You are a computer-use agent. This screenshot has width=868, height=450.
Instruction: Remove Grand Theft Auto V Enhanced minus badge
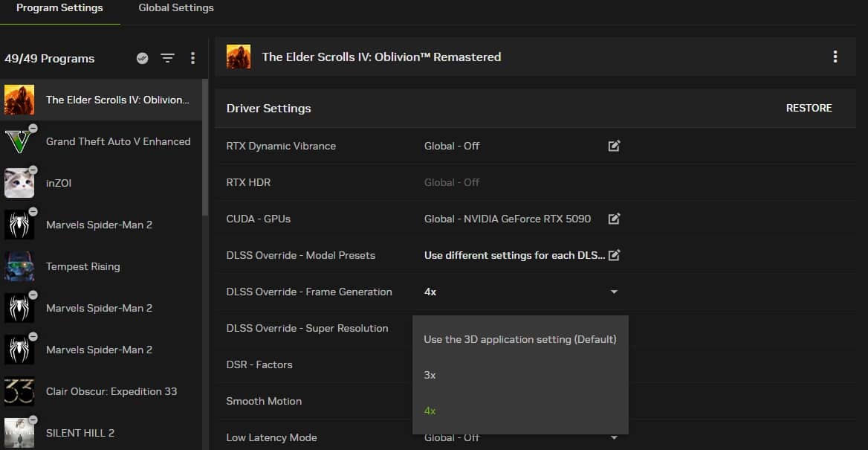[x=33, y=128]
